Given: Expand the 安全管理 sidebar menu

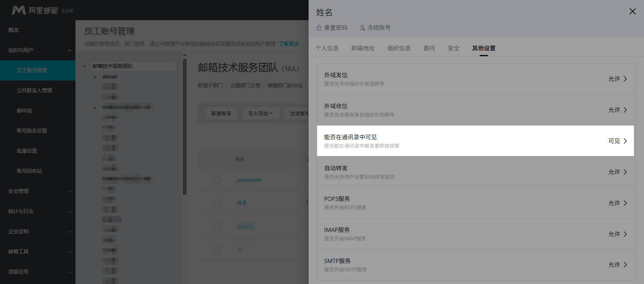Looking at the screenshot, I should [70, 191].
